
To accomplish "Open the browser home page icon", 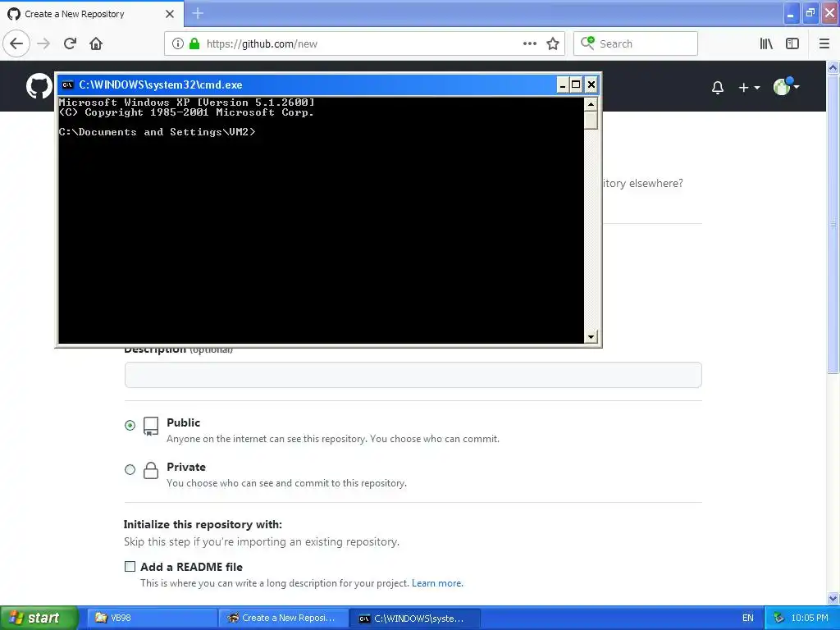I will tap(96, 43).
